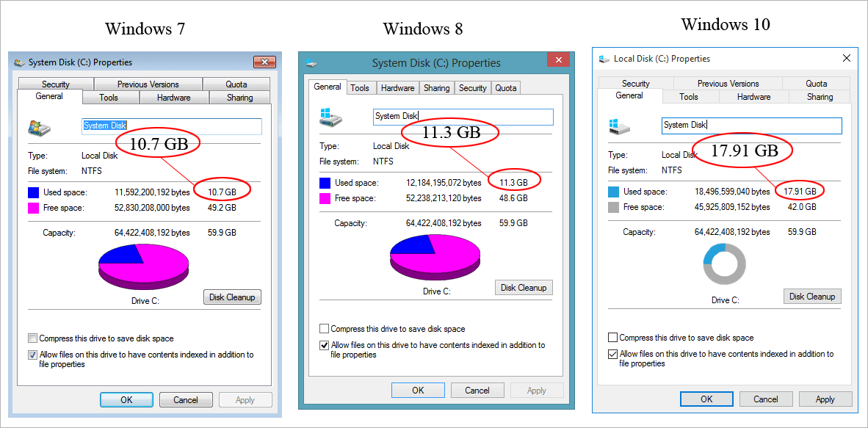Switch to Hardware tab in Windows 7 dialog
This screenshot has height=428, width=868.
click(174, 98)
